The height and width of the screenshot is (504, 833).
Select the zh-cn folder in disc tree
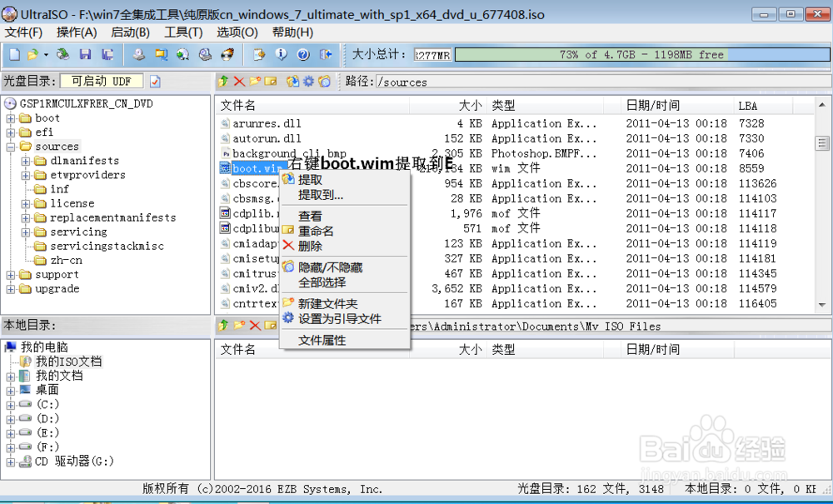[66, 261]
